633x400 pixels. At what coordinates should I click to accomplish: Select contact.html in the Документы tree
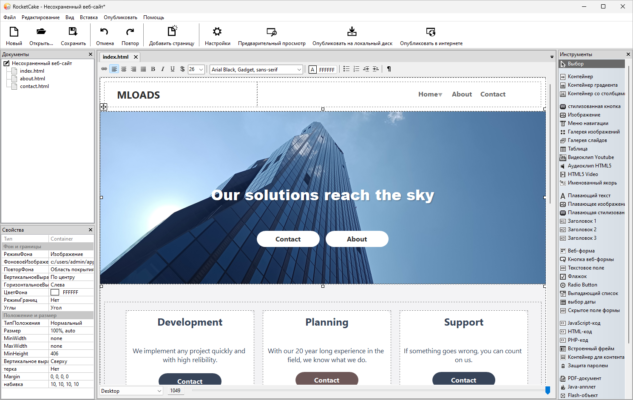[34, 86]
